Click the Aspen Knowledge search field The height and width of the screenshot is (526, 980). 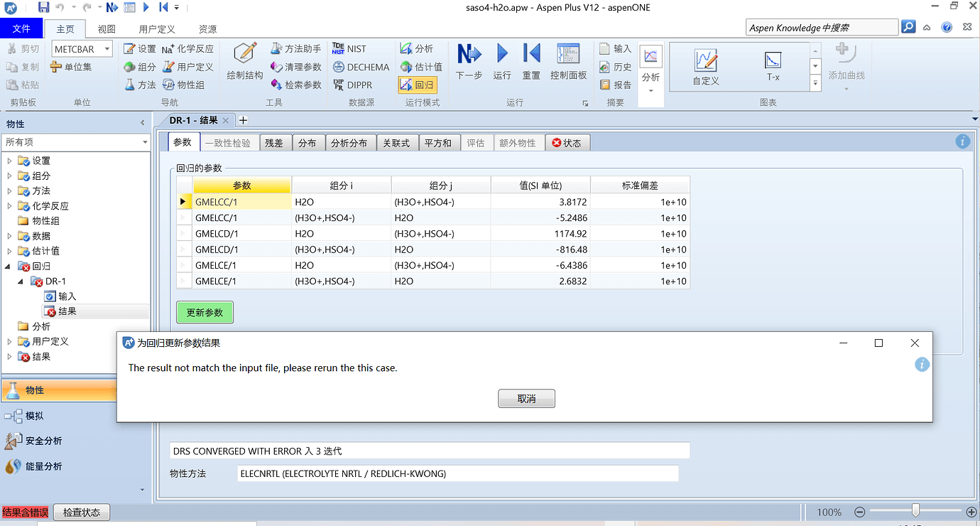[x=821, y=28]
